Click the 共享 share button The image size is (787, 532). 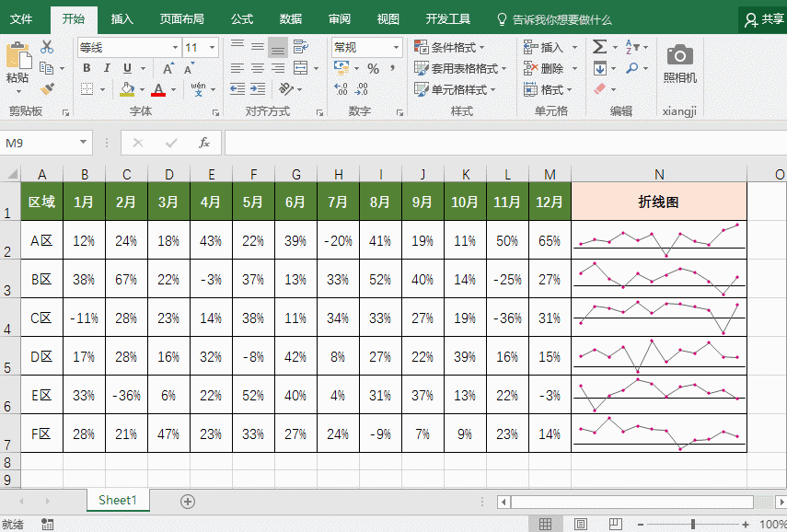764,18
